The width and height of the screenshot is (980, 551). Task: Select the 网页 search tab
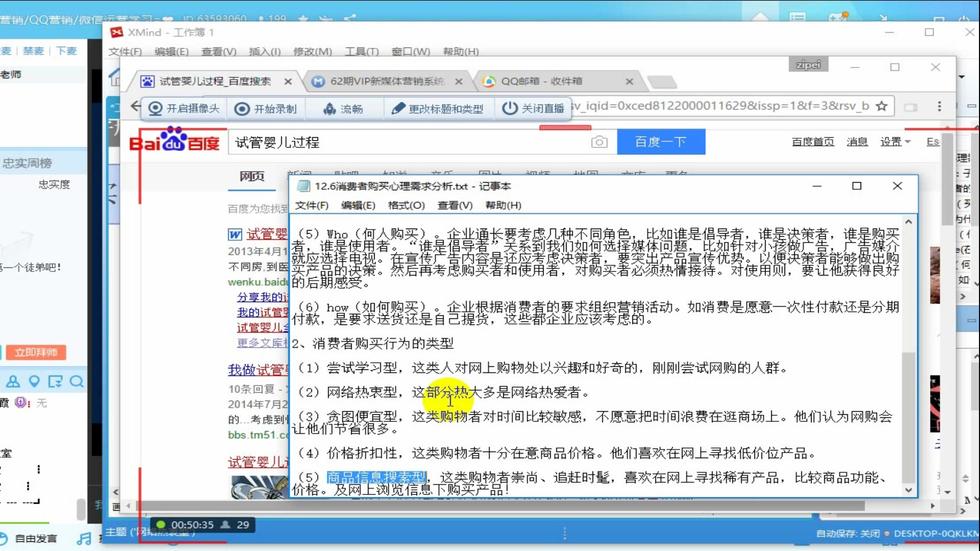coord(252,177)
